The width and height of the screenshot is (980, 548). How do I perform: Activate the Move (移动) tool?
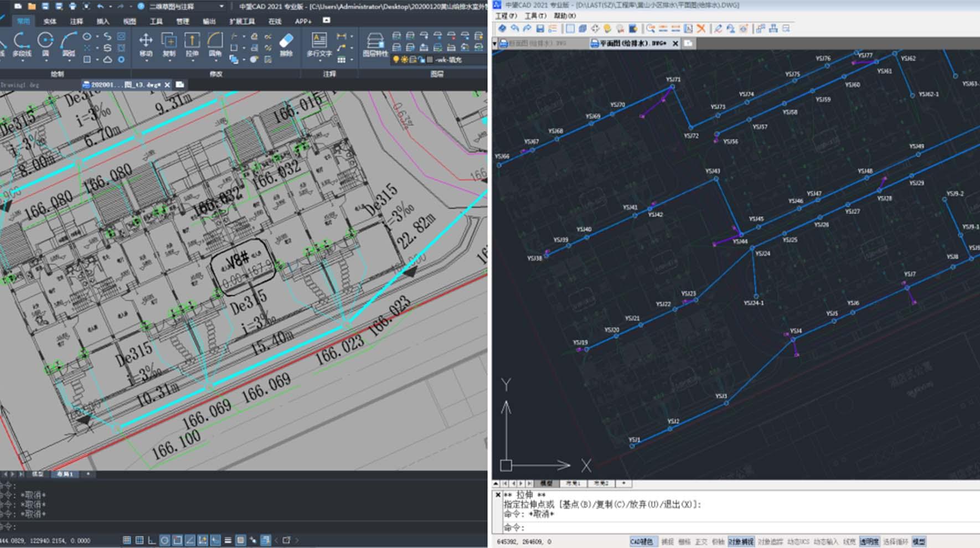[146, 44]
